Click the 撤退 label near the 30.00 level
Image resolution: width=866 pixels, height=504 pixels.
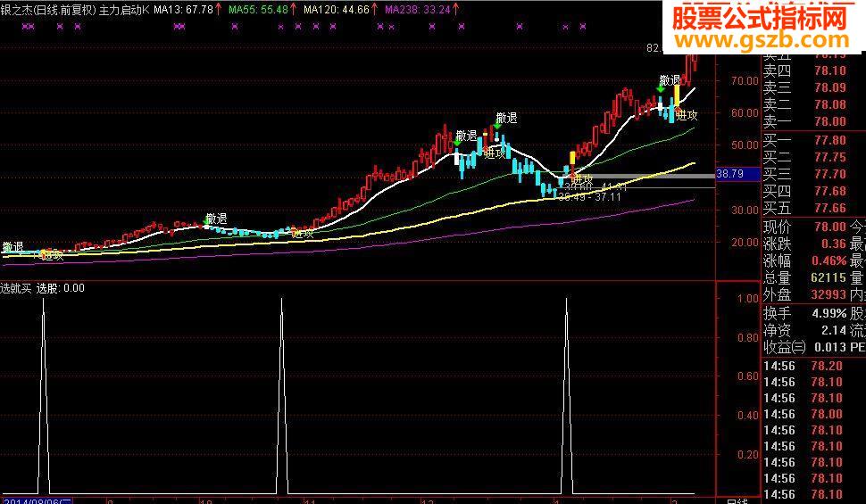tap(216, 219)
